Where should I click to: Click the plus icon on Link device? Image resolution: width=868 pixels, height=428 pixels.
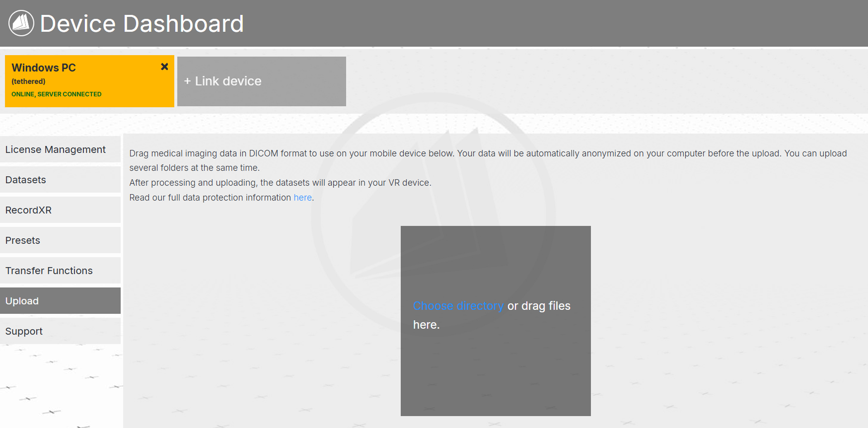pyautogui.click(x=187, y=81)
